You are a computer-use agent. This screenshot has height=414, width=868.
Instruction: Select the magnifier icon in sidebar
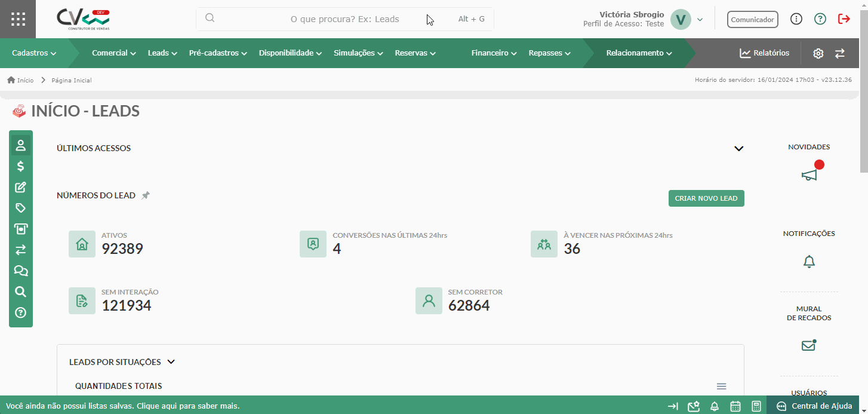(x=21, y=292)
